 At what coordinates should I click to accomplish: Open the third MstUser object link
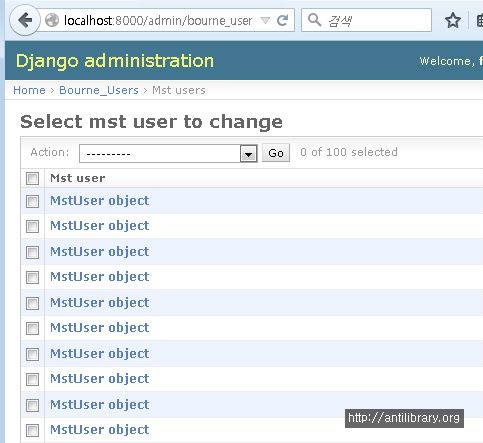[99, 252]
